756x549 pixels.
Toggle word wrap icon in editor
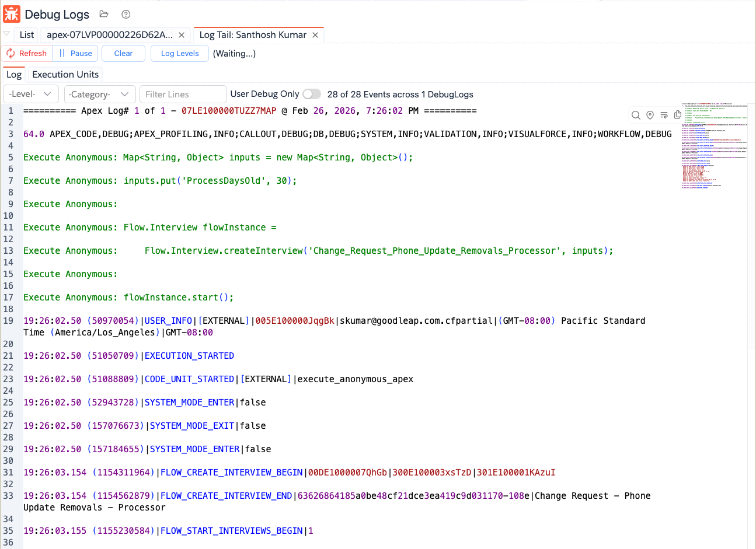664,116
